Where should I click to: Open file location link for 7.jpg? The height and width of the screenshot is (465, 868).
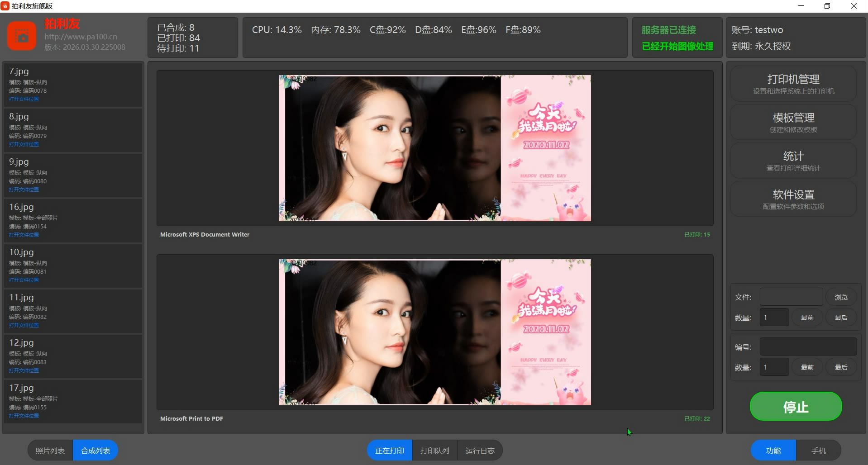24,99
